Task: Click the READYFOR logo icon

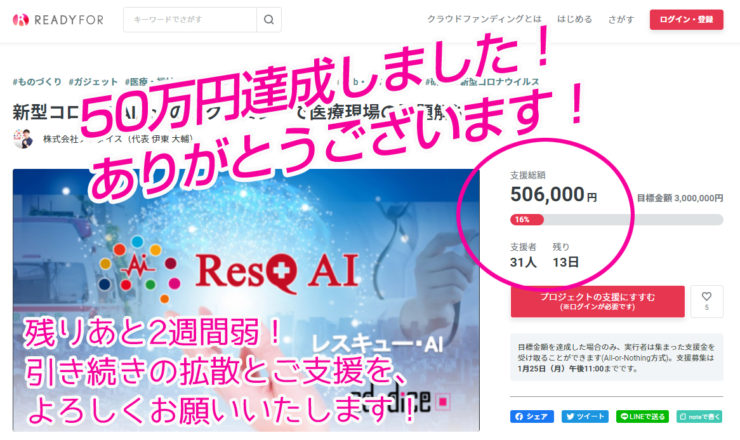Action: pyautogui.click(x=21, y=19)
